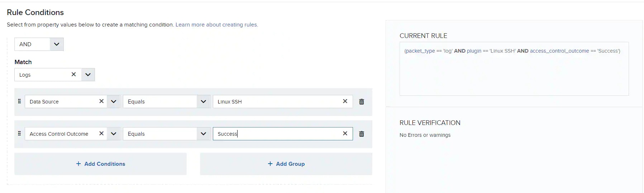Click Add Group button
The image size is (644, 193).
[286, 164]
